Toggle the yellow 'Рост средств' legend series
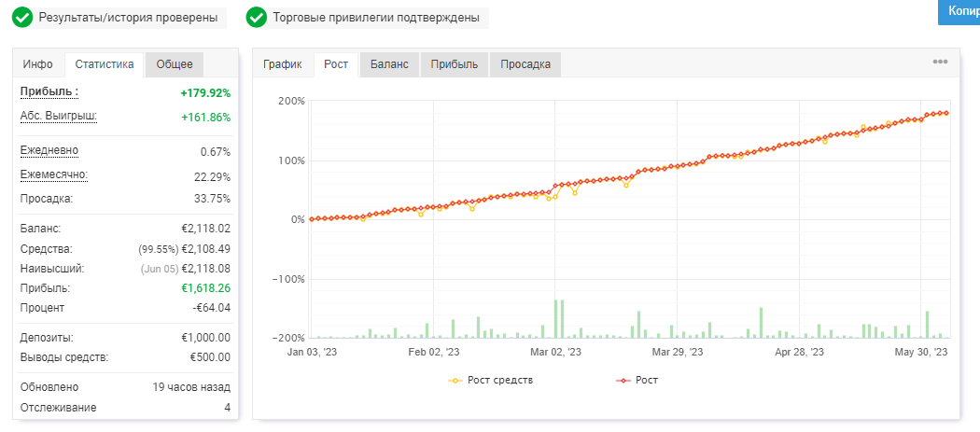This screenshot has width=980, height=432. tap(491, 380)
